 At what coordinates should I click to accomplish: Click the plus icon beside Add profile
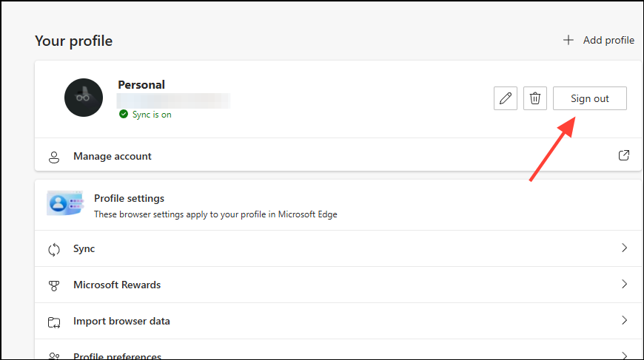568,40
